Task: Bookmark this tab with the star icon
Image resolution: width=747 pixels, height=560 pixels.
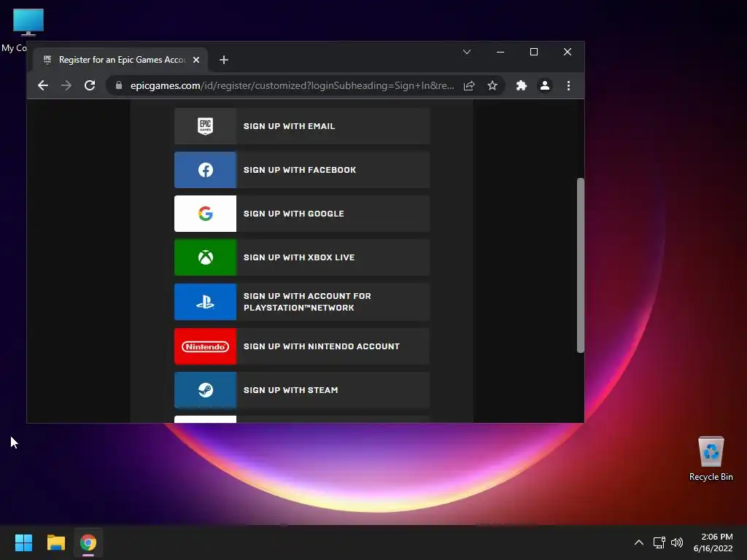Action: pyautogui.click(x=492, y=86)
